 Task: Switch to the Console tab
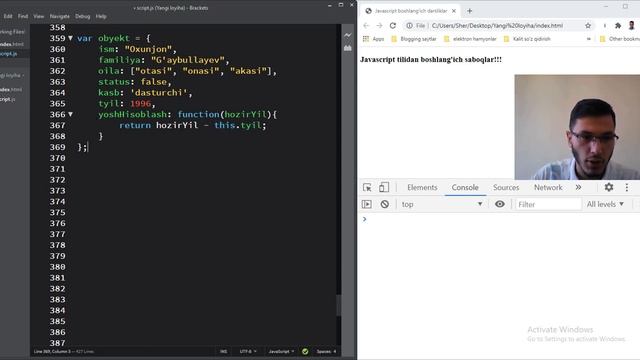(465, 187)
